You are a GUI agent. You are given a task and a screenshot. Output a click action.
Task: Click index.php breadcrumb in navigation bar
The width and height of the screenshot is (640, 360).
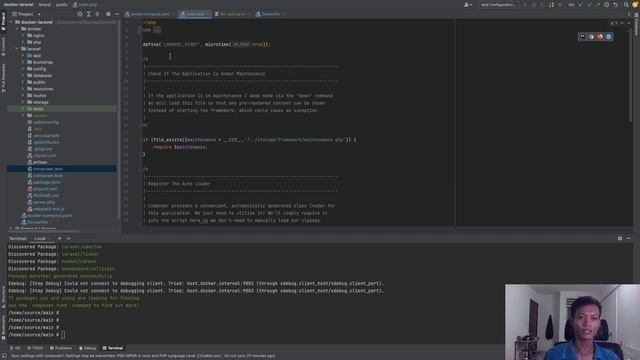[85, 5]
